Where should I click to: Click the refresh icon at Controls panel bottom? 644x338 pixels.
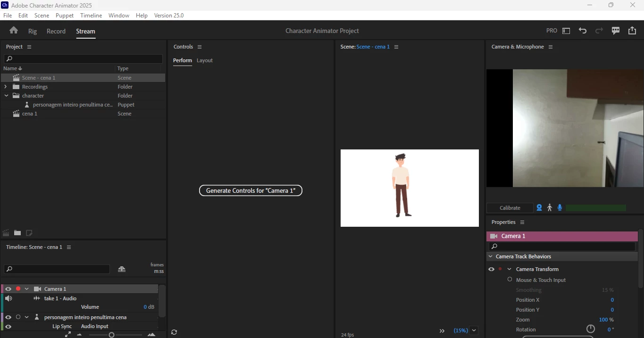point(174,332)
